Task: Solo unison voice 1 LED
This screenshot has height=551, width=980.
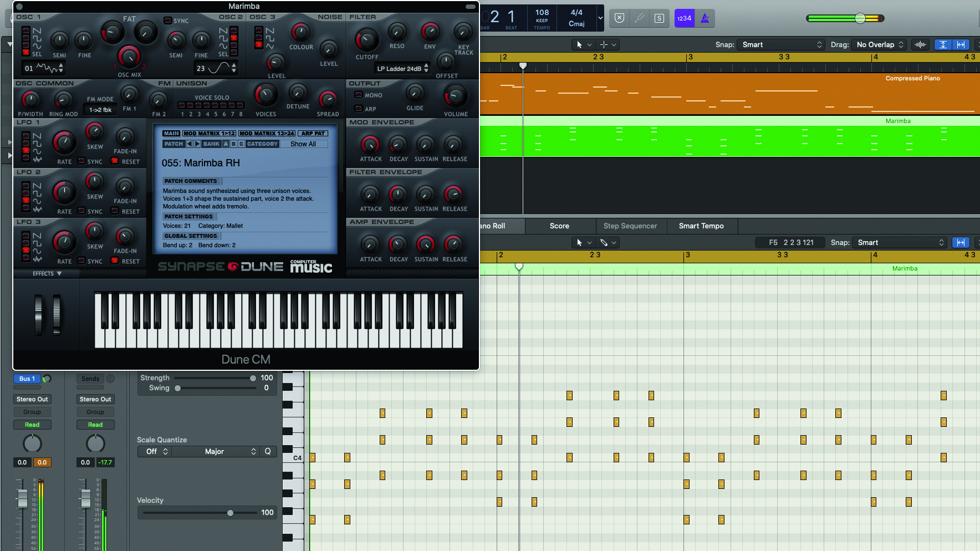Action: tap(182, 105)
